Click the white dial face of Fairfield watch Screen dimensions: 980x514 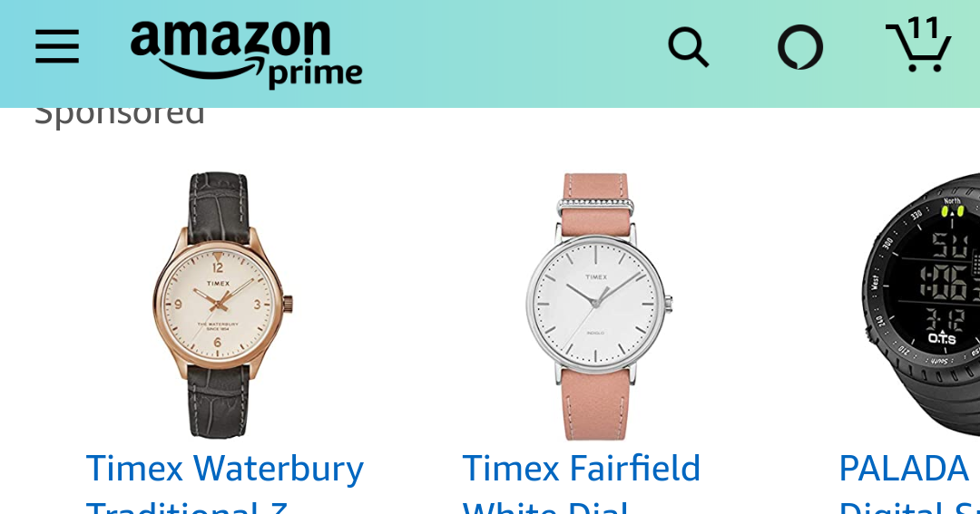595,302
